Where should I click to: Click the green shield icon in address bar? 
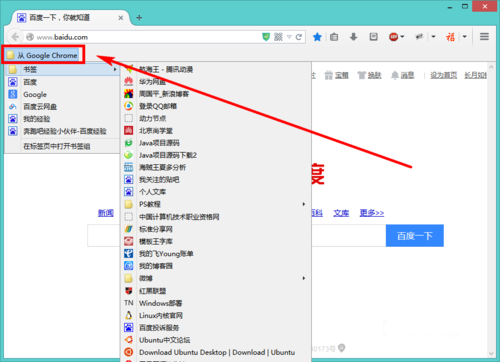pos(266,37)
